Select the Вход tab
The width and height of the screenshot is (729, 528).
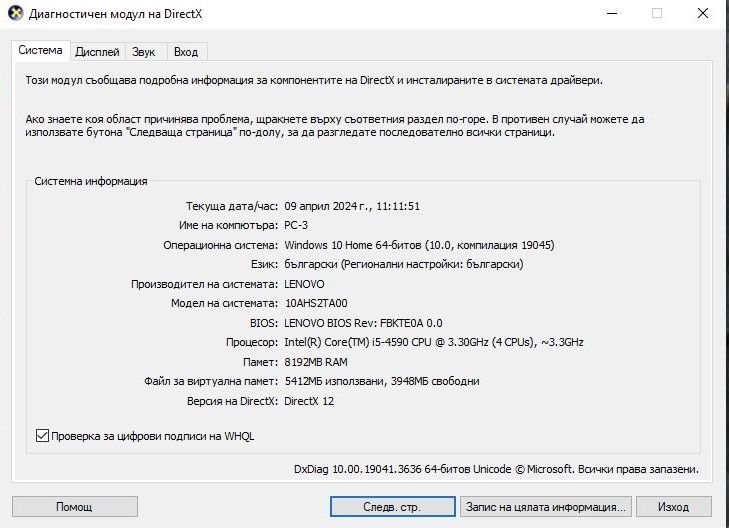[185, 52]
